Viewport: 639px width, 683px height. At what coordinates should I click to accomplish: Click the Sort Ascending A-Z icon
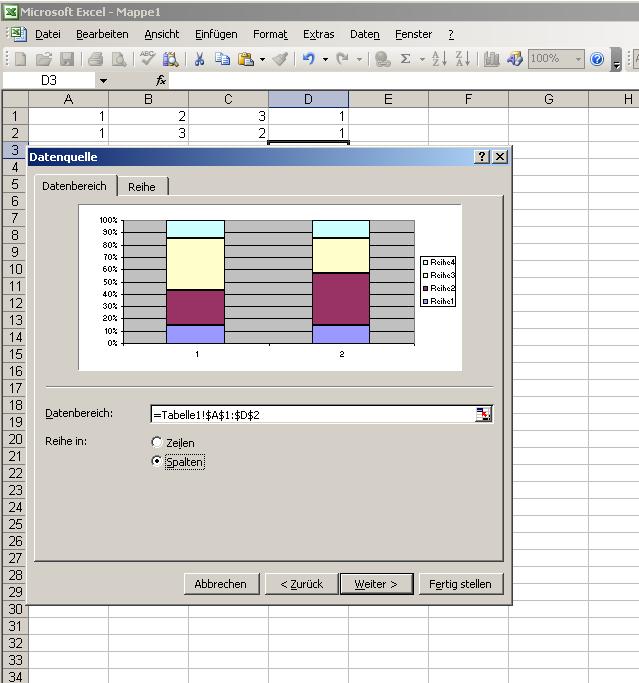click(439, 59)
